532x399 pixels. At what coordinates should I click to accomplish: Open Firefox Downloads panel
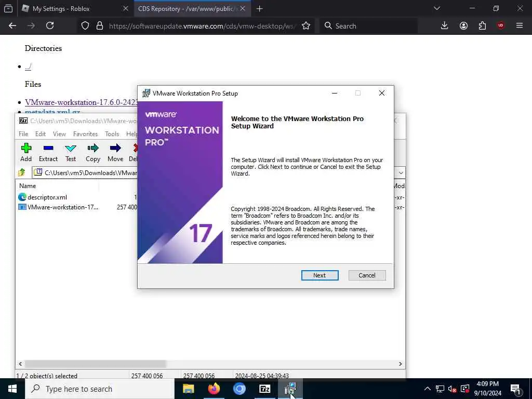point(445,26)
